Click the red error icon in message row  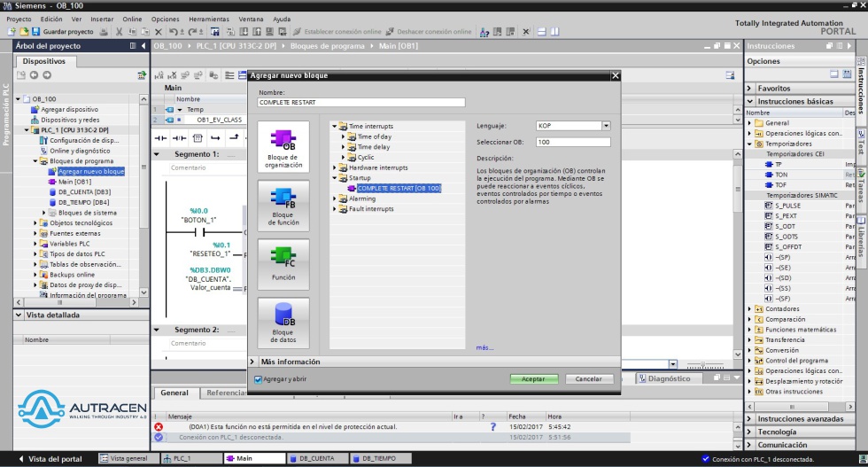coord(159,426)
